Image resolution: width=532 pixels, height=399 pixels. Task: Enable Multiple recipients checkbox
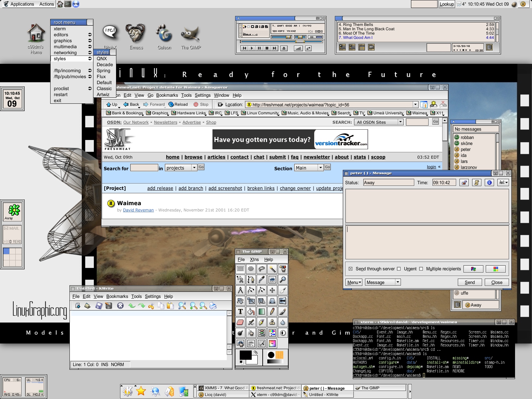pos(421,269)
